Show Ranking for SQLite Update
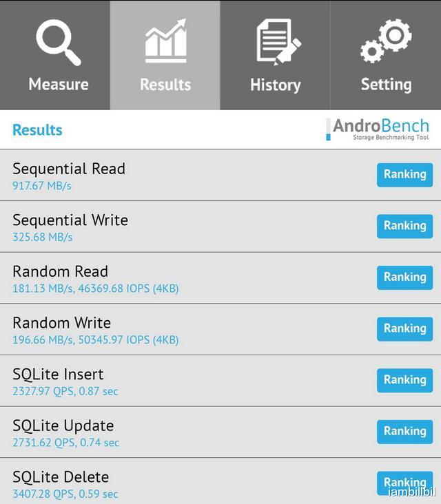 click(x=404, y=432)
